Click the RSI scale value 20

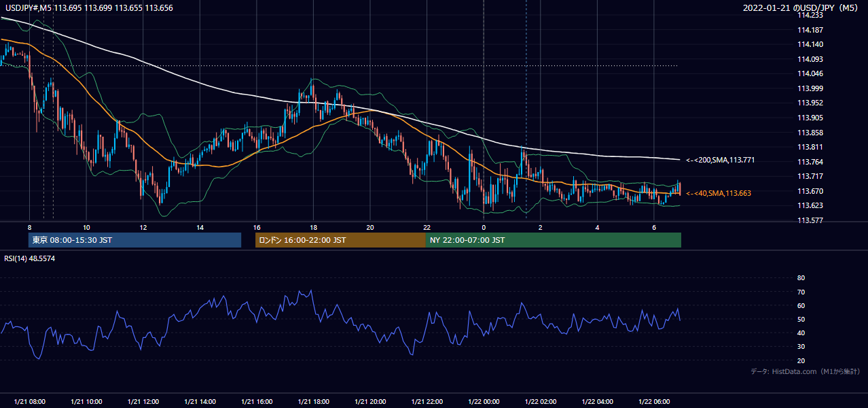[801, 360]
